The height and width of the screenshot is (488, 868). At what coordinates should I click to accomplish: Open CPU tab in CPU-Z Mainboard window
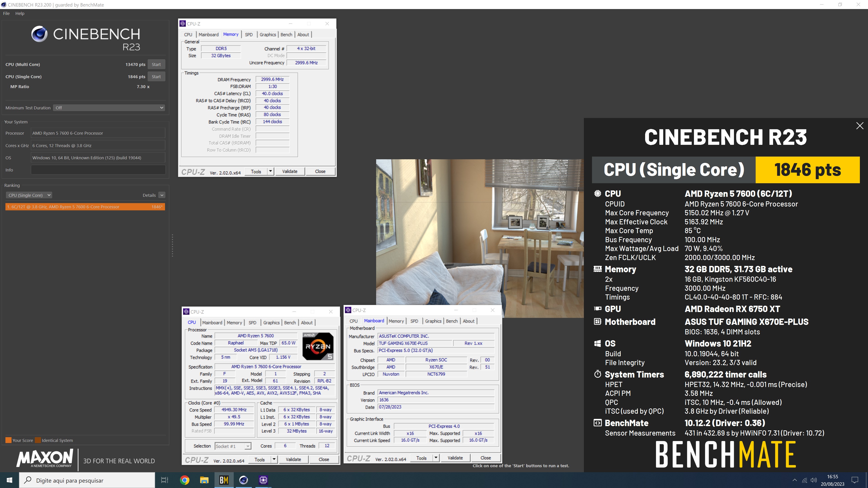[354, 321]
